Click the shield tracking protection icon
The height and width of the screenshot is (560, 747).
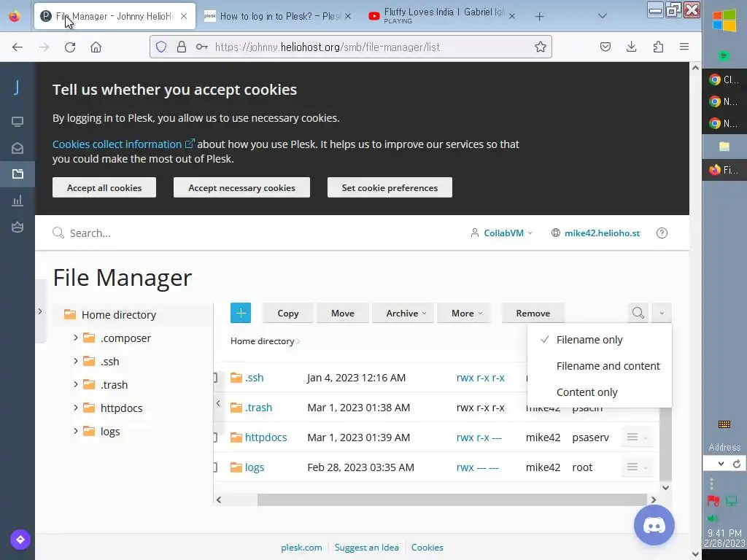pos(161,47)
